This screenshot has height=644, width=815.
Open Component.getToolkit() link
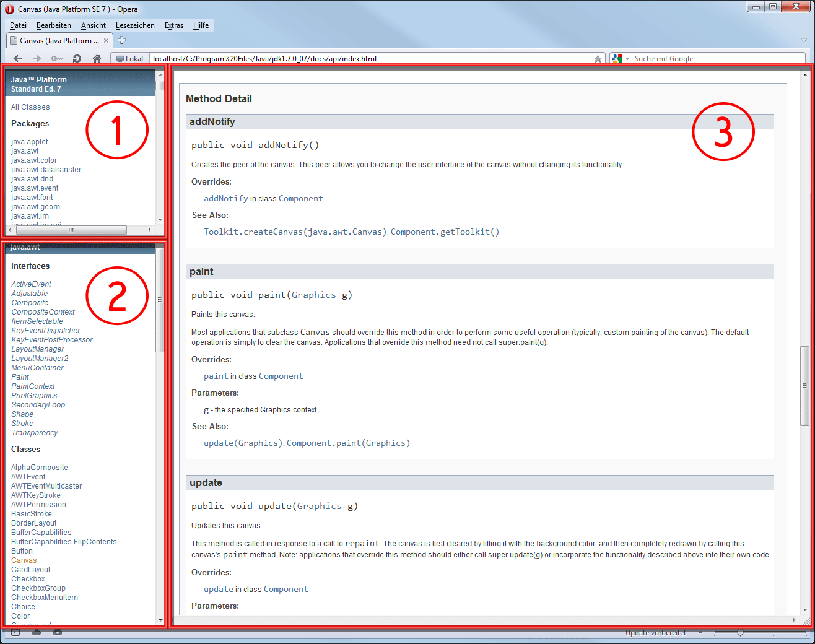[x=445, y=232]
